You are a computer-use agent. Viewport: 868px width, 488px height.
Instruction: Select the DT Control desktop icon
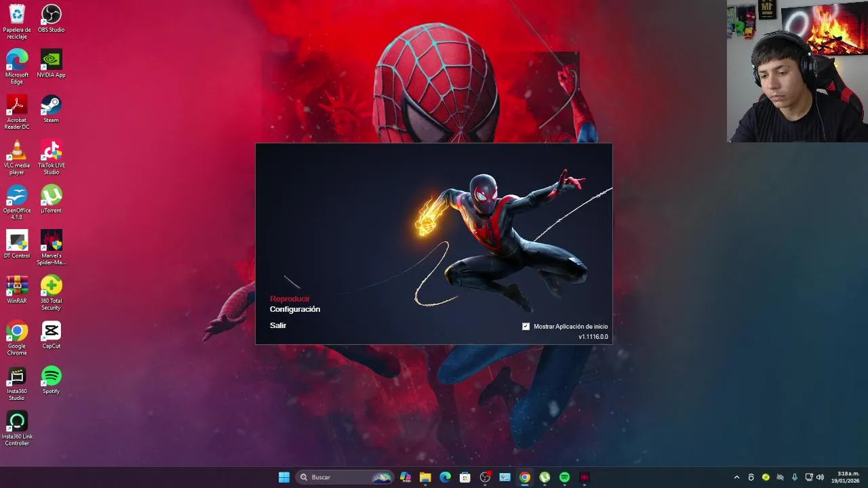click(17, 245)
